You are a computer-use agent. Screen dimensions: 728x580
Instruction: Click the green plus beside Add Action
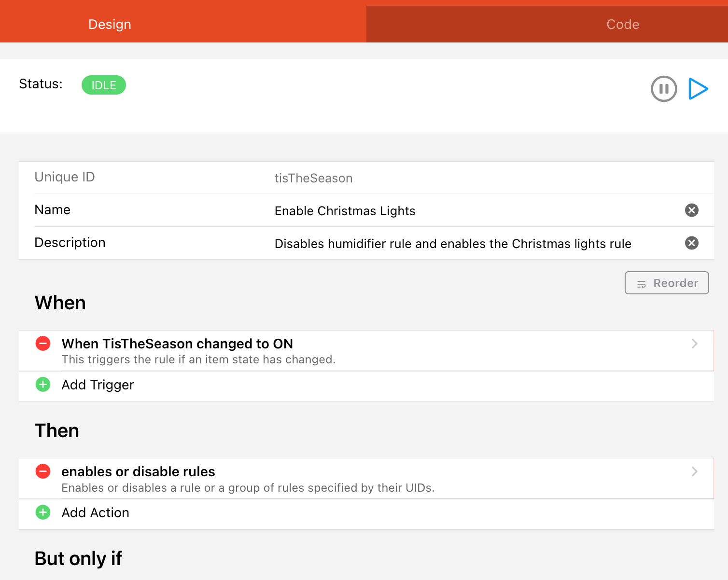click(x=43, y=512)
